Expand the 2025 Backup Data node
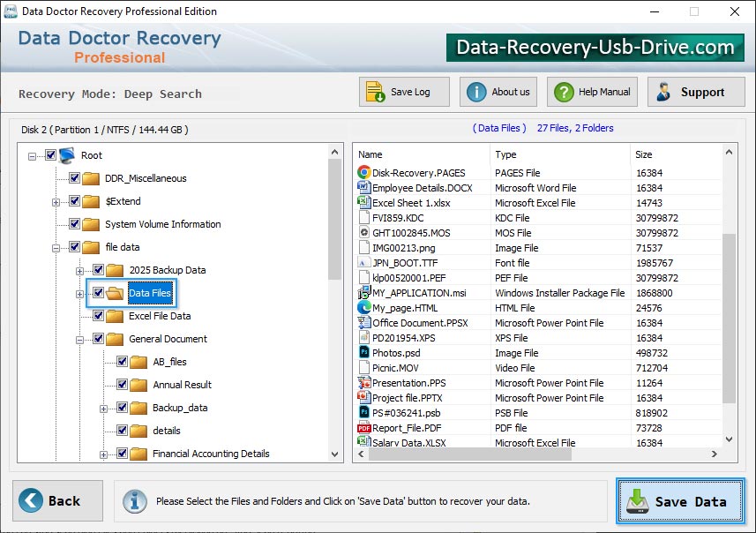 tap(79, 271)
